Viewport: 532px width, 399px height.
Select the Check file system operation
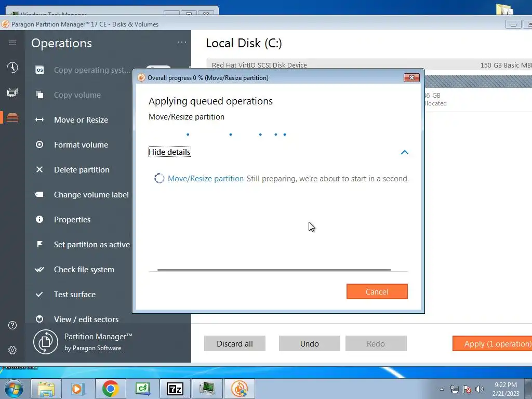(x=84, y=270)
